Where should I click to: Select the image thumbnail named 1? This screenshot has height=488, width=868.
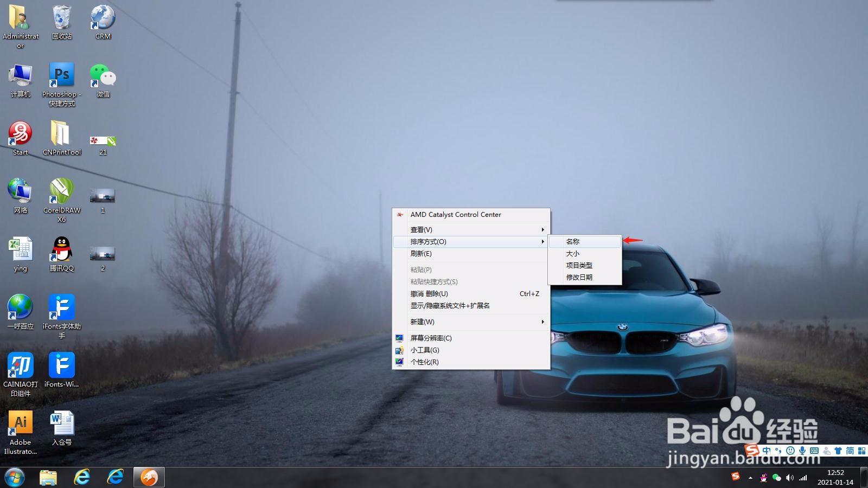click(103, 196)
